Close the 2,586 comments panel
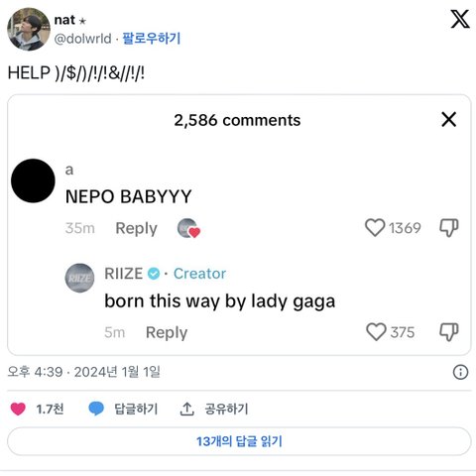The width and height of the screenshot is (476, 476). coord(448,119)
